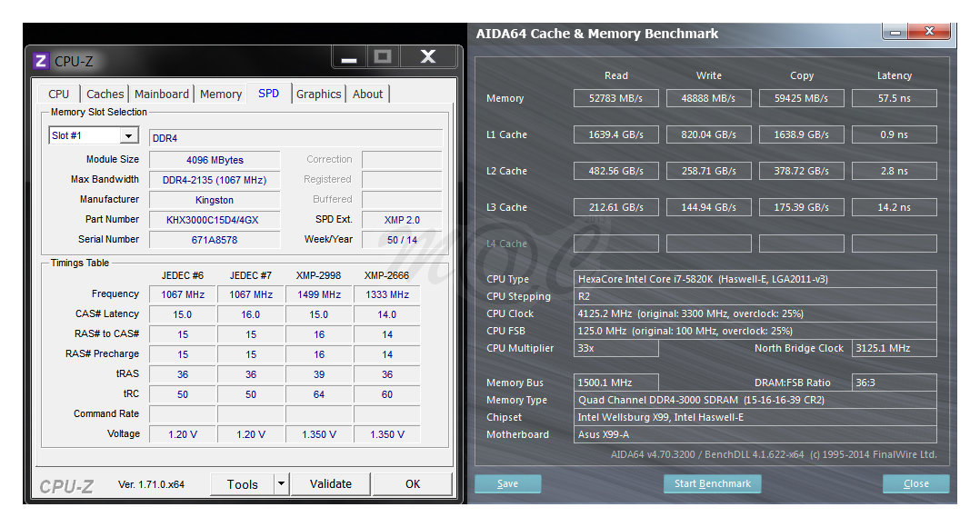
Task: Click Memory Write 48888 MB/s result
Action: (708, 98)
